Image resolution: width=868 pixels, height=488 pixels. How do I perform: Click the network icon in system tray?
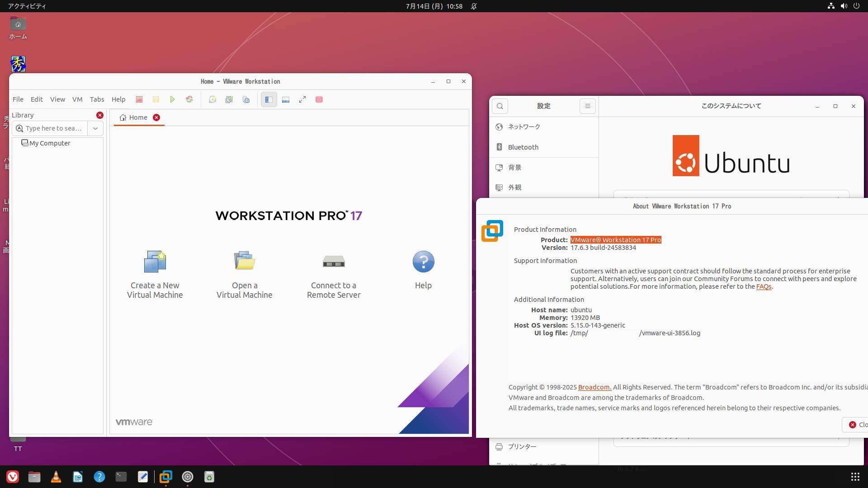coord(831,6)
